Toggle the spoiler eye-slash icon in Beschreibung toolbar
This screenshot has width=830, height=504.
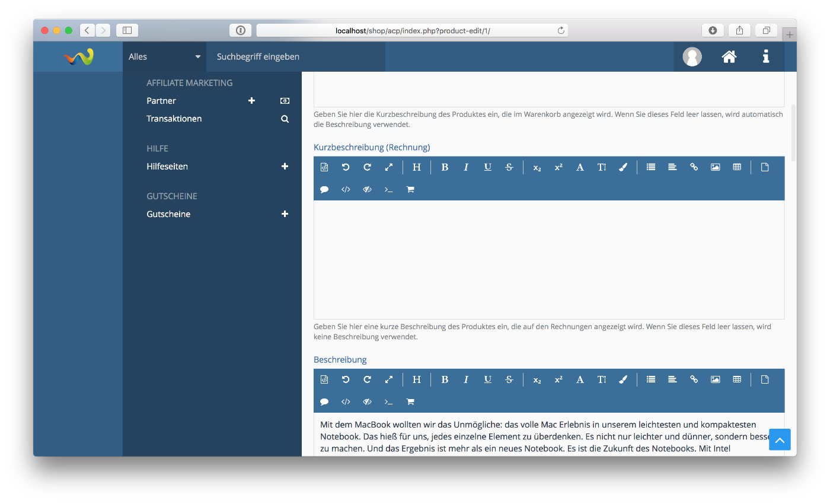point(367,402)
